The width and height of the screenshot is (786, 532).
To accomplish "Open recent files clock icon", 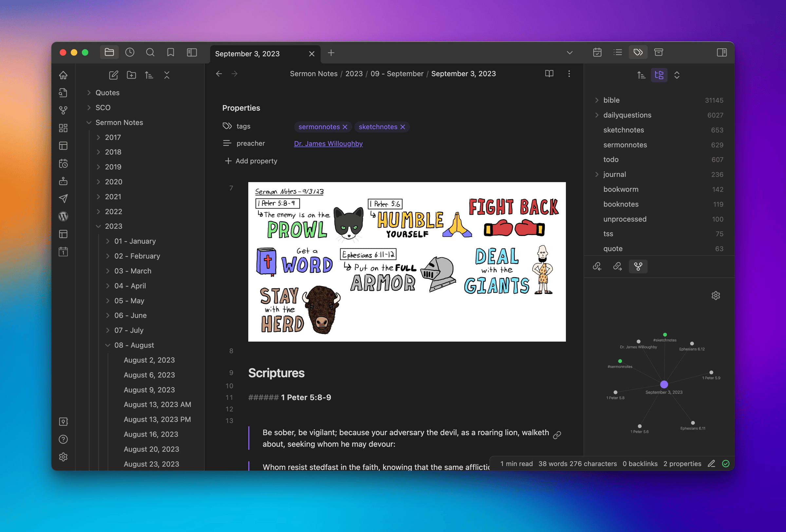I will (x=130, y=52).
